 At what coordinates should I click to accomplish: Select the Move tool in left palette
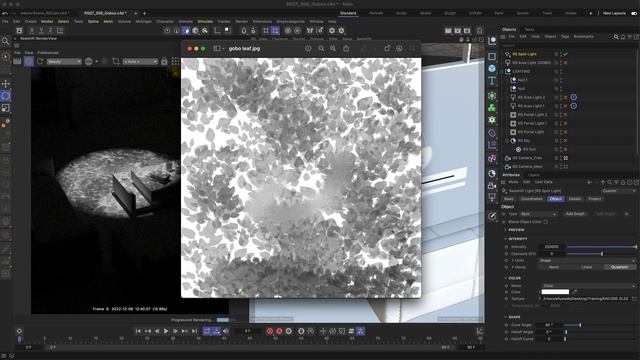coord(6,84)
